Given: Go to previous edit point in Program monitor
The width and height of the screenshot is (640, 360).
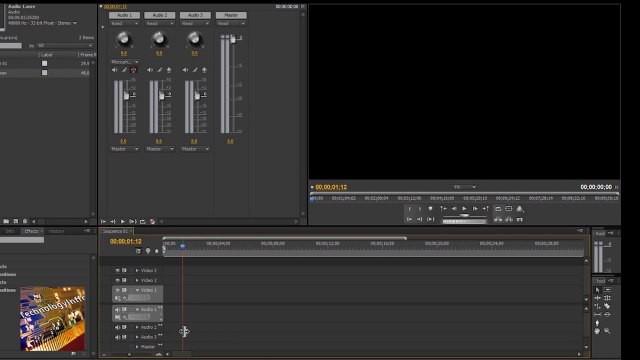Looking at the screenshot, I should [x=443, y=209].
